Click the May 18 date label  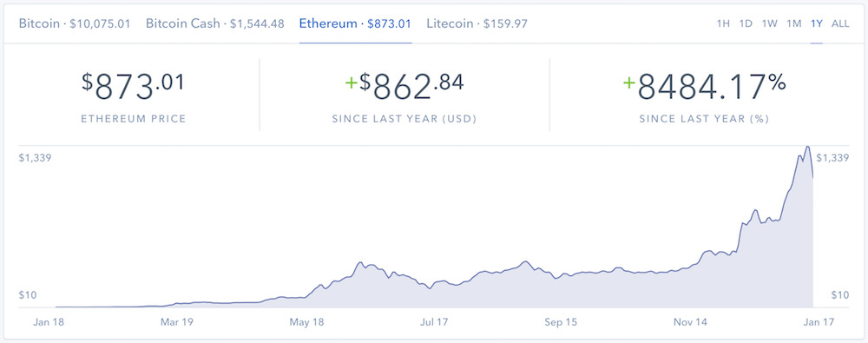(306, 322)
